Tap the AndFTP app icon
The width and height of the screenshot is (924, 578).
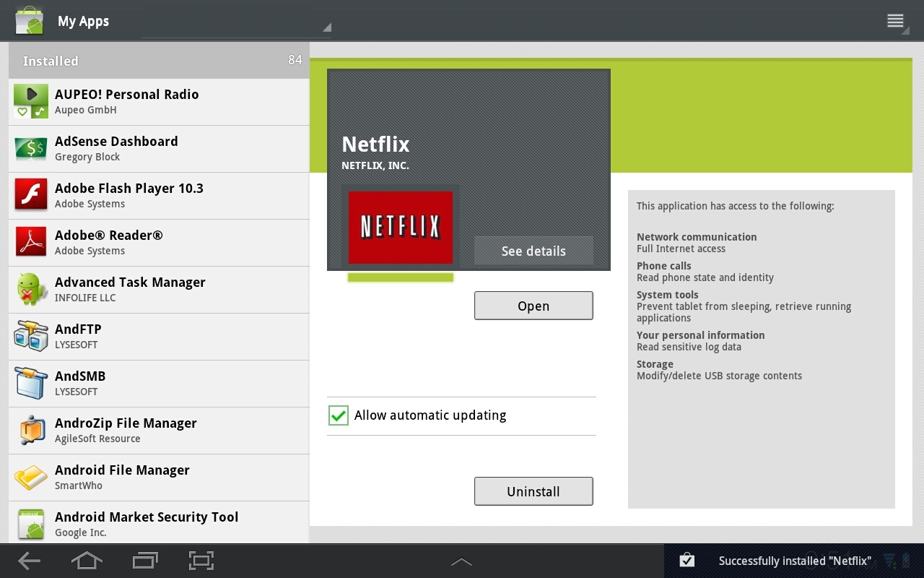pyautogui.click(x=31, y=337)
